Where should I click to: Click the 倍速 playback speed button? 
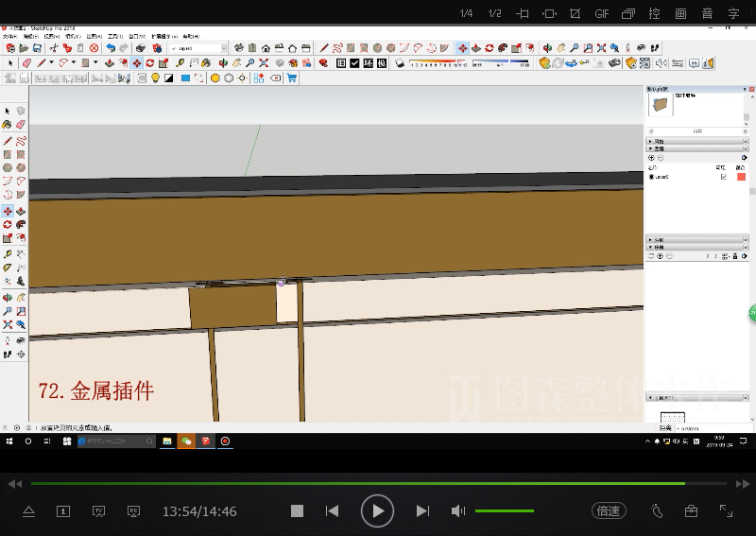[609, 510]
